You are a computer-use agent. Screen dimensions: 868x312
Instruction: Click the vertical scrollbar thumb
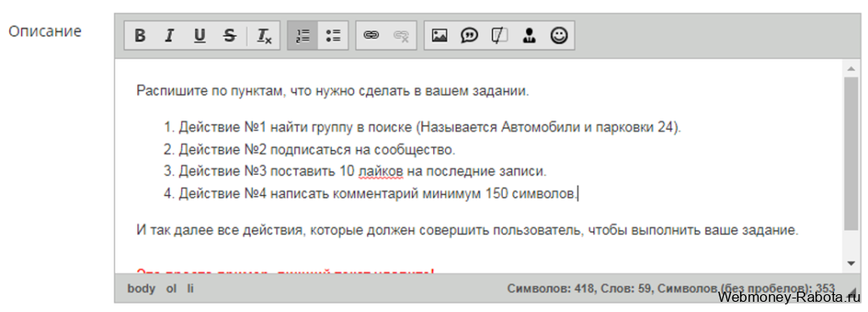pos(851,153)
